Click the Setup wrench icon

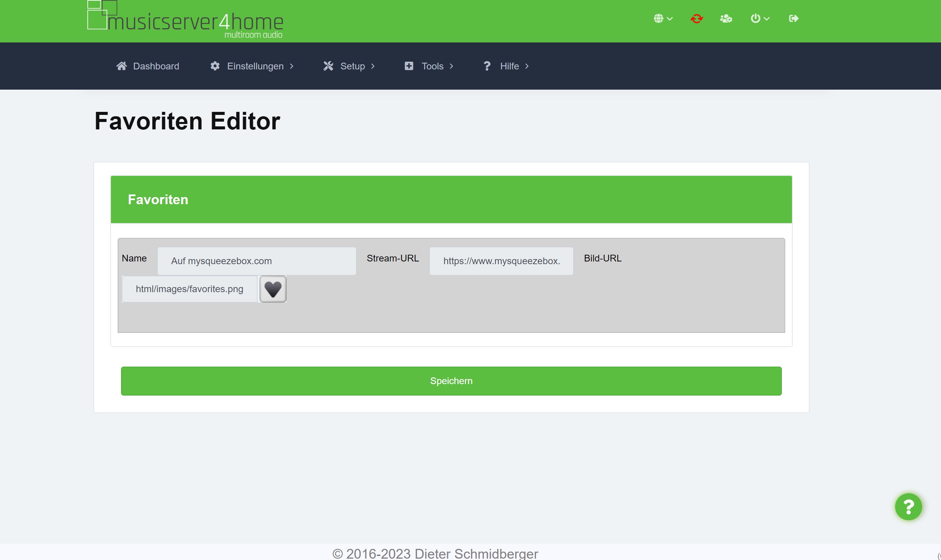[x=328, y=66]
